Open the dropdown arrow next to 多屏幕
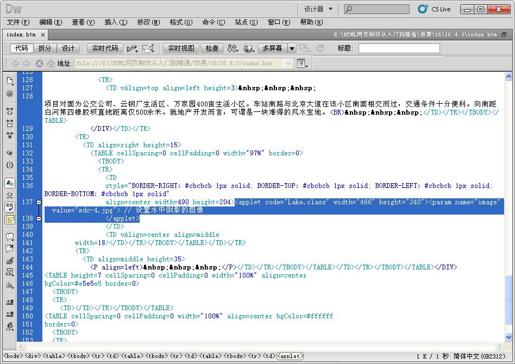The height and width of the screenshot is (364, 515). coord(292,49)
